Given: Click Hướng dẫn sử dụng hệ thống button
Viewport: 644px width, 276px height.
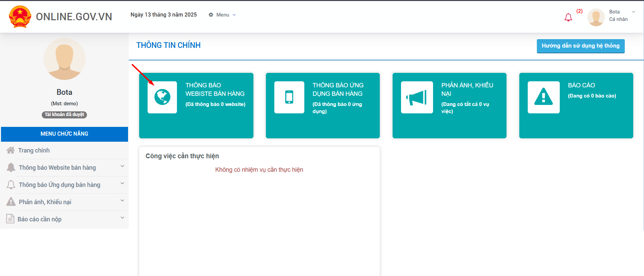Looking at the screenshot, I should click(580, 46).
